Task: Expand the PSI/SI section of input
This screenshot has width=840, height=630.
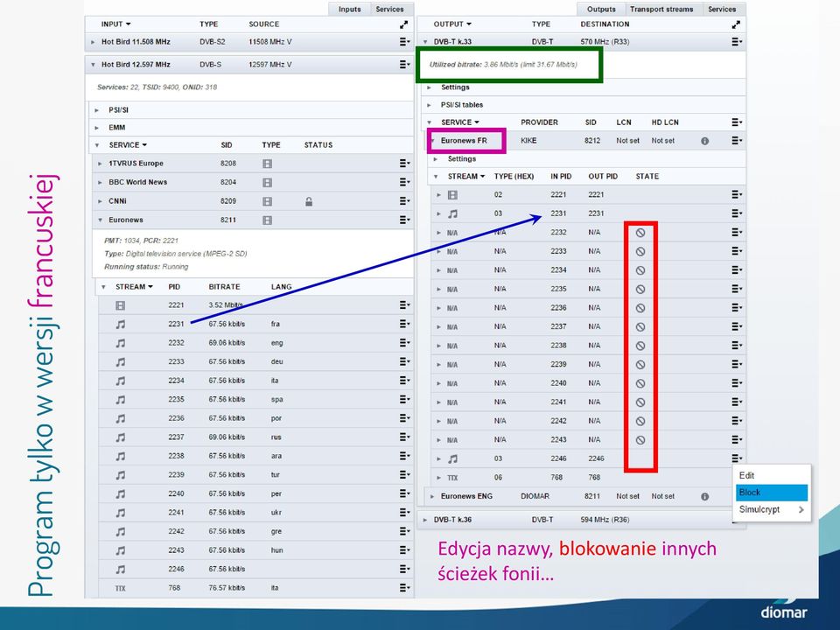Action: click(97, 110)
